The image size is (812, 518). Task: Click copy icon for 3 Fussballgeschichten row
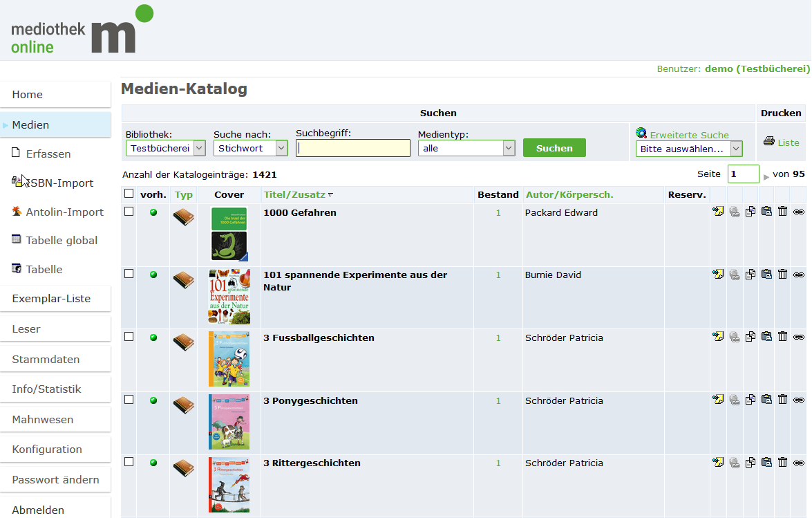[750, 337]
